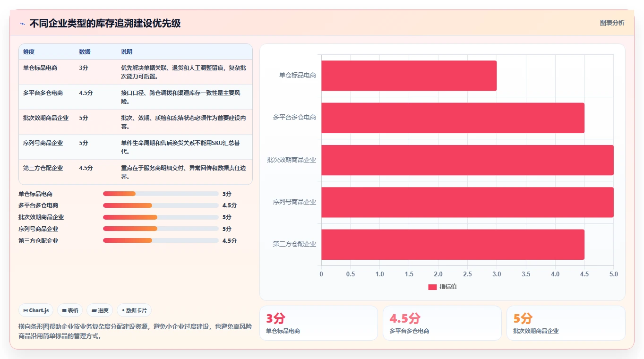Click the 序列号商品企业 chart axis label
The image size is (644, 359).
294,202
